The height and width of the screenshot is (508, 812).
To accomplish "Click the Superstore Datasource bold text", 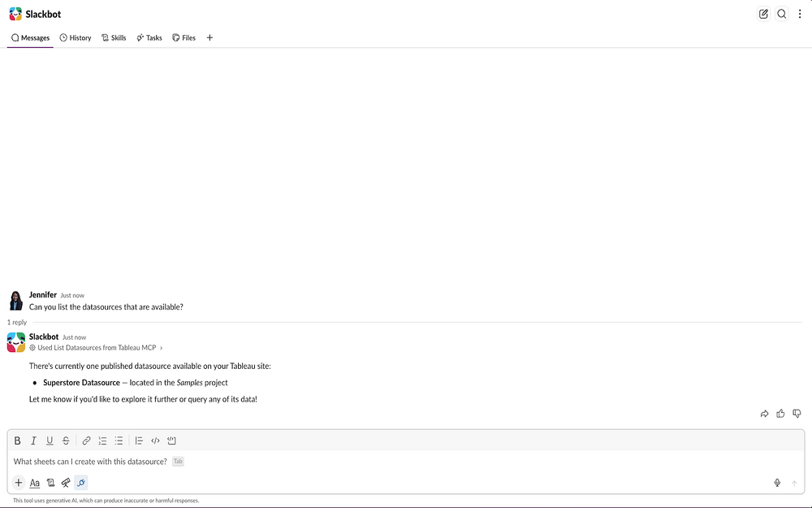I will [81, 383].
